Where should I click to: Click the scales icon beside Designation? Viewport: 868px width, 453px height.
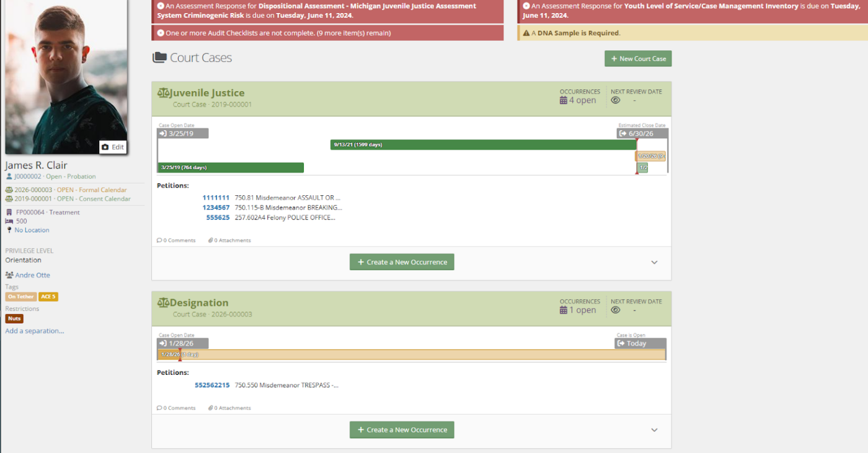pos(163,303)
